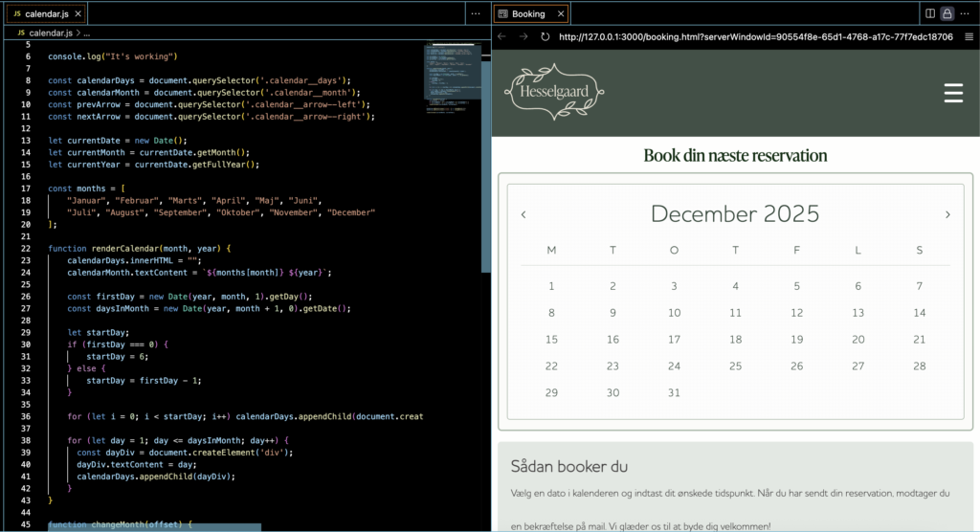
Task: Click the 'dayDiv.textContent = day;' line
Action: pyautogui.click(x=136, y=464)
